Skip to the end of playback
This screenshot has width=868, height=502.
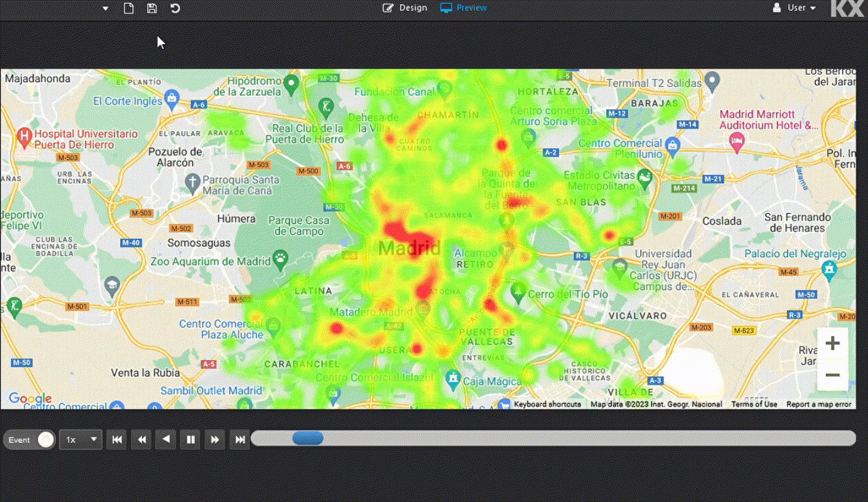pyautogui.click(x=239, y=440)
